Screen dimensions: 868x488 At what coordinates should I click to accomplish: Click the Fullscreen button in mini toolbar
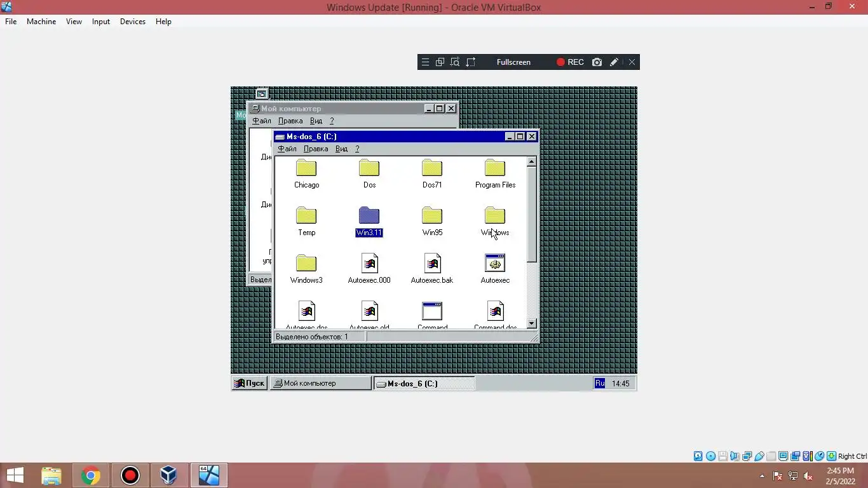click(513, 62)
